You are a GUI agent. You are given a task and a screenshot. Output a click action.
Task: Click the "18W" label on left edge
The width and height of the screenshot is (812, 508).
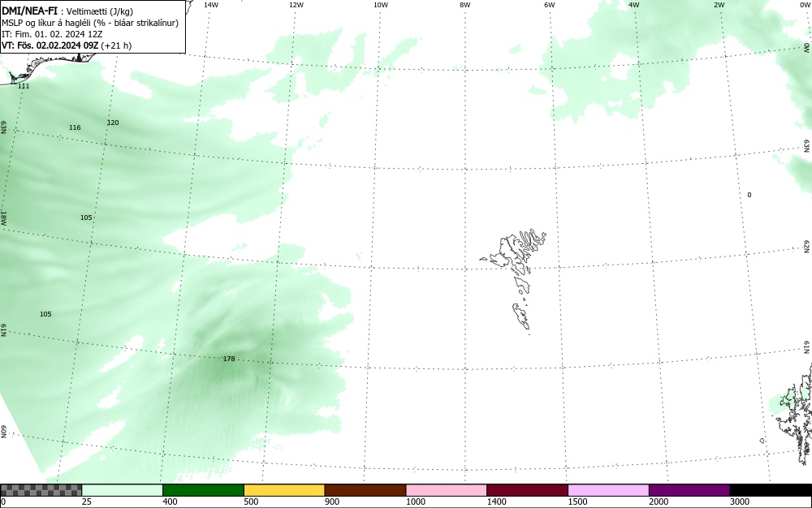click(3, 217)
